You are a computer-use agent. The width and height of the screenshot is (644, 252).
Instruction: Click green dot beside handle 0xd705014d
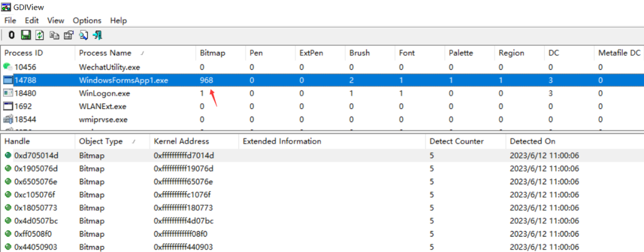click(x=7, y=155)
